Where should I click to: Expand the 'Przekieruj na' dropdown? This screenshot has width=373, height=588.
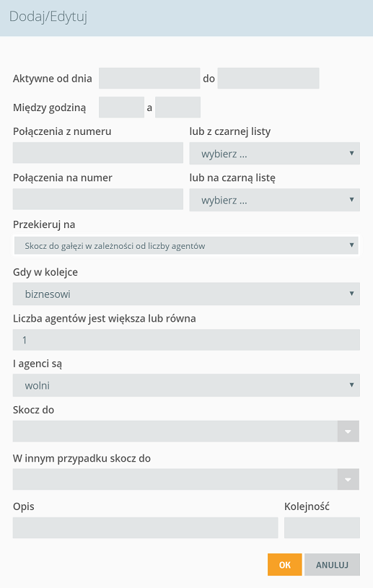186,245
